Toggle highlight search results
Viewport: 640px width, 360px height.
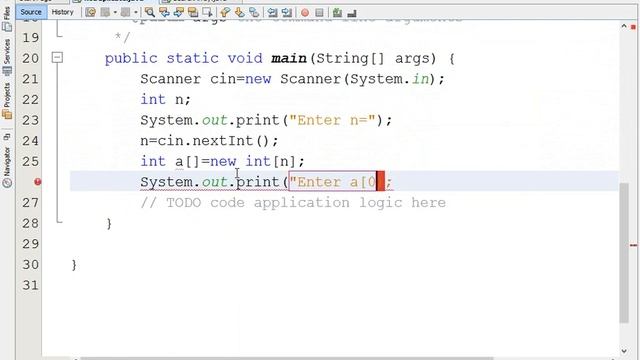193,13
